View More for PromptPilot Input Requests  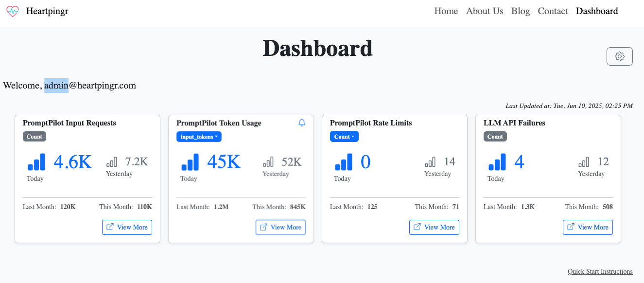pos(127,227)
